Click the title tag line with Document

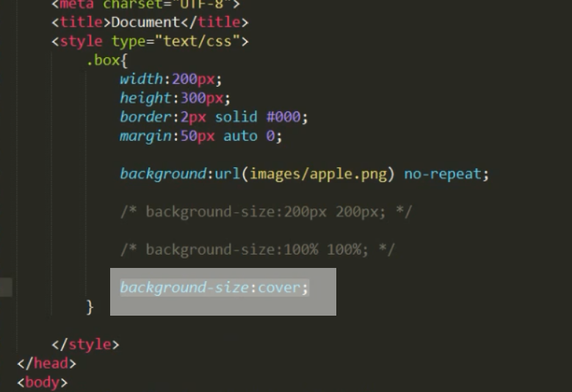[150, 22]
